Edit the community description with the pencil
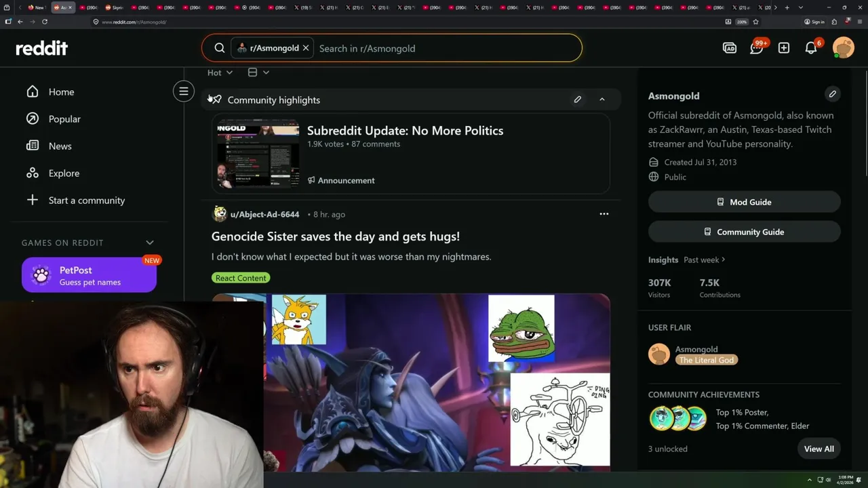The height and width of the screenshot is (488, 868). pos(833,94)
